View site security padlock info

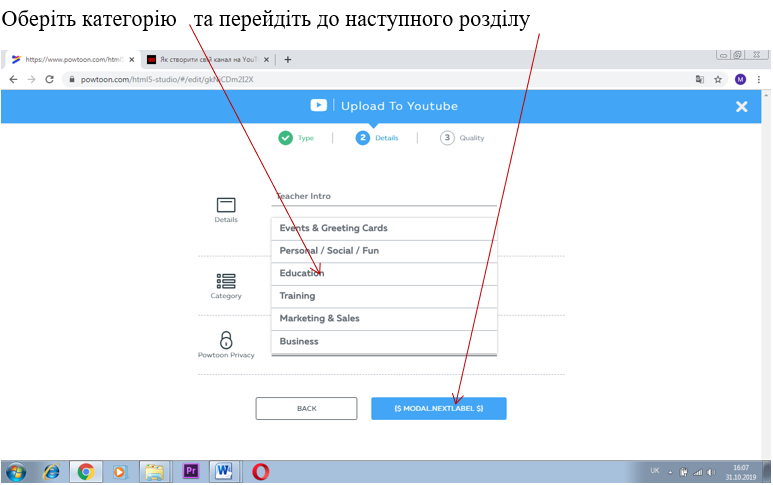tap(71, 79)
